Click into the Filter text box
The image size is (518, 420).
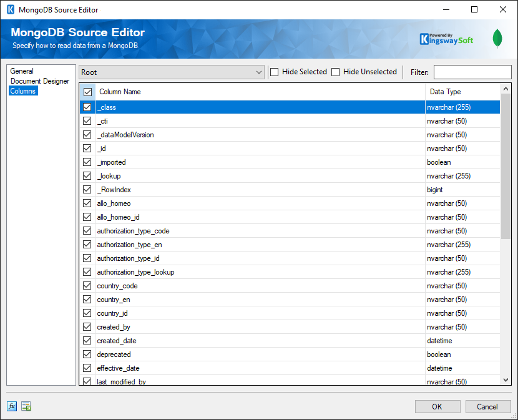472,72
